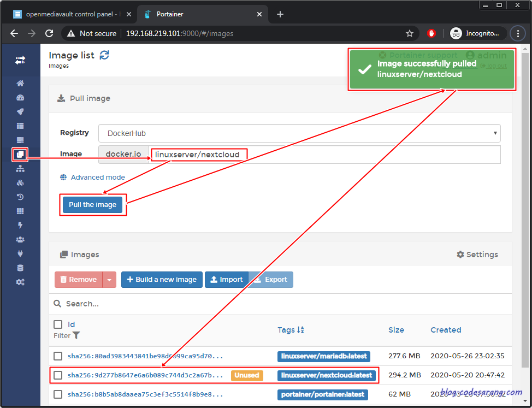Bookmark this page with the star icon
The height and width of the screenshot is (408, 532).
pyautogui.click(x=410, y=33)
